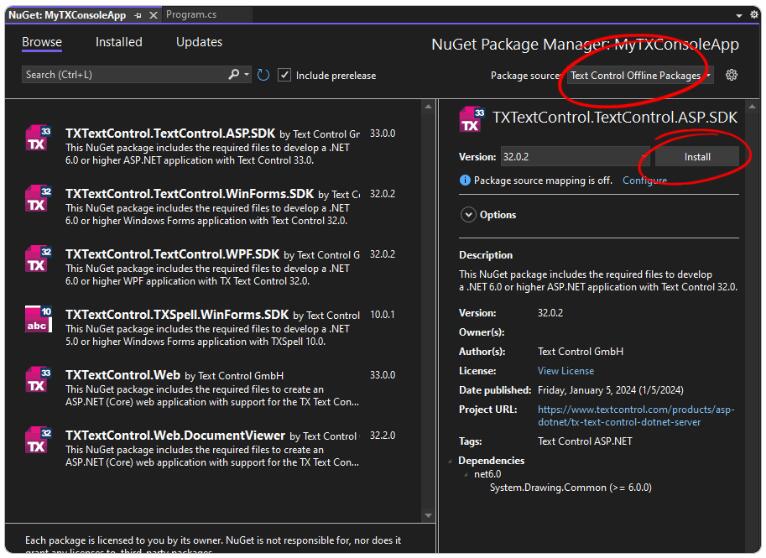The height and width of the screenshot is (558, 766).
Task: Click TXSpell.WinForms.SDK abc package icon
Action: 38,320
